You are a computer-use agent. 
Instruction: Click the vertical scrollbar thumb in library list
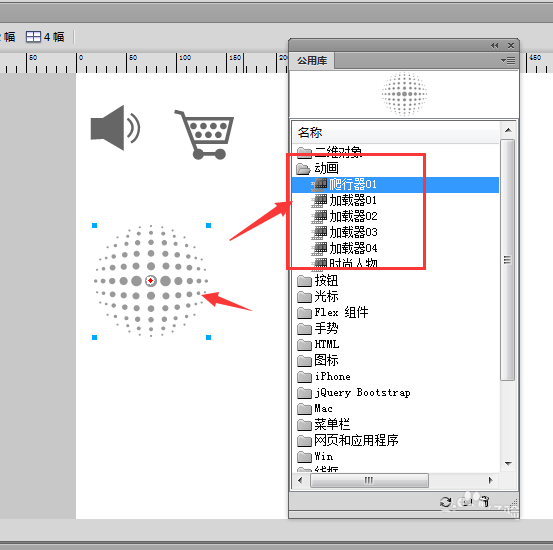[508, 260]
